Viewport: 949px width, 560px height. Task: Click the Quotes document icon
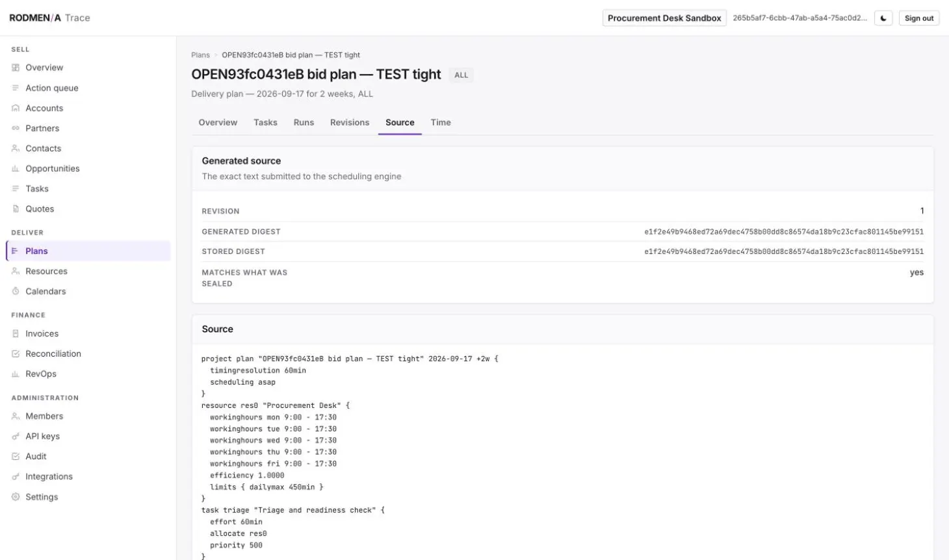16,209
